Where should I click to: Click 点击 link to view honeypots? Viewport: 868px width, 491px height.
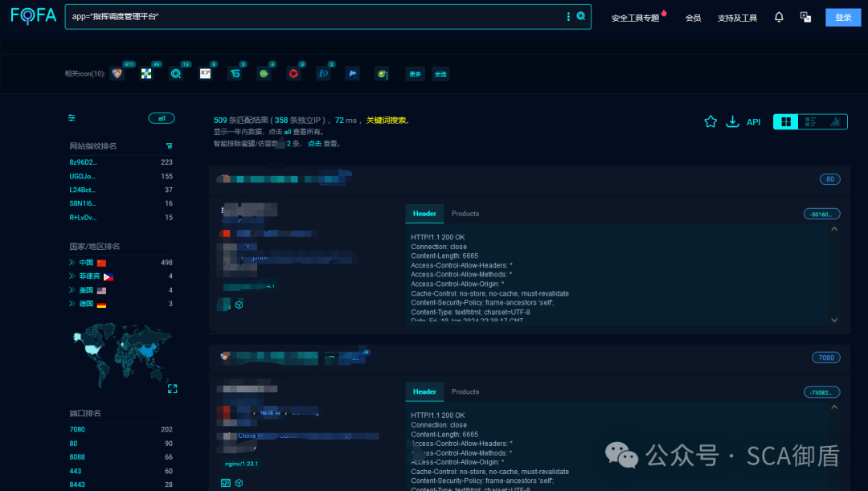314,143
